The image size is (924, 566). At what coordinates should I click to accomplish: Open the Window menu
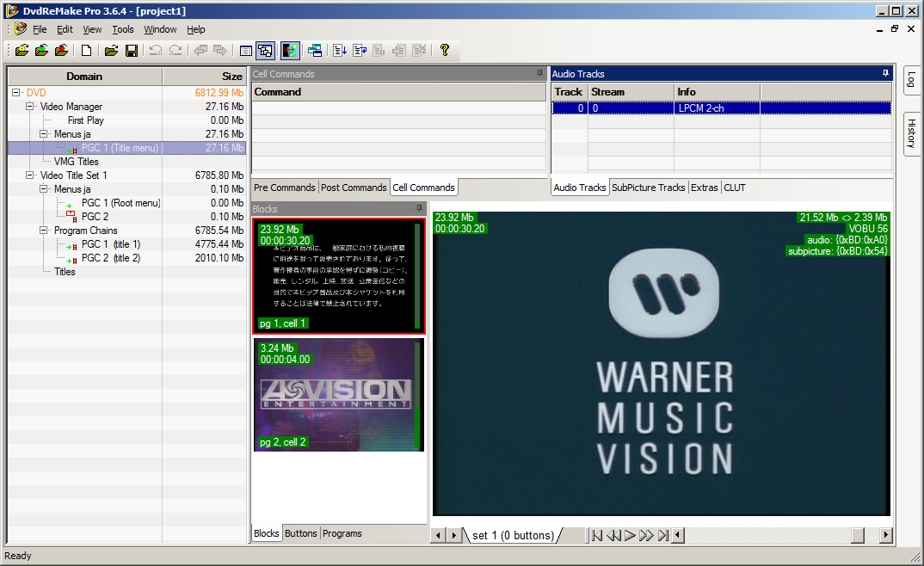pyautogui.click(x=160, y=29)
